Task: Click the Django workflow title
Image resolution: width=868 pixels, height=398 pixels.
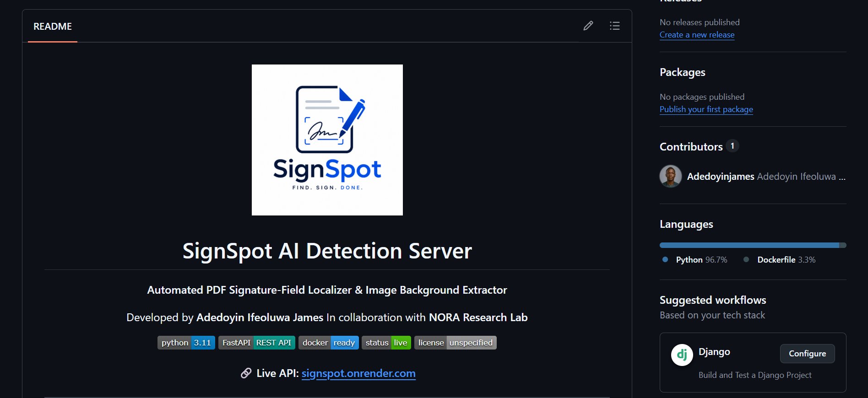Action: (714, 352)
